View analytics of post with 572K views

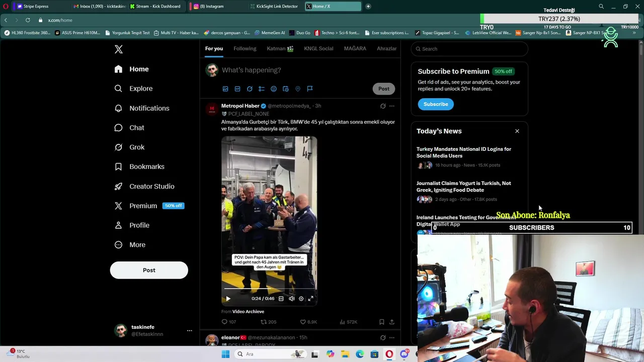(348, 322)
